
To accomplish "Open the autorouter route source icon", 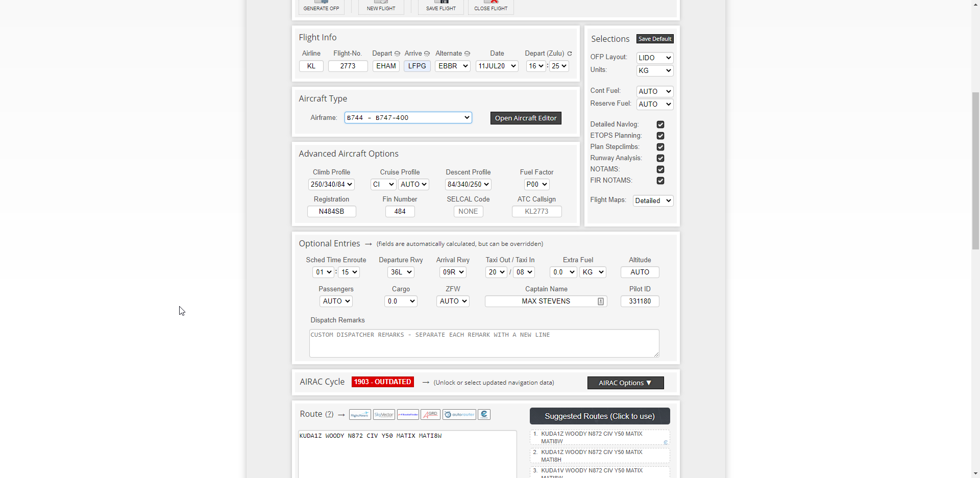I will pyautogui.click(x=459, y=415).
